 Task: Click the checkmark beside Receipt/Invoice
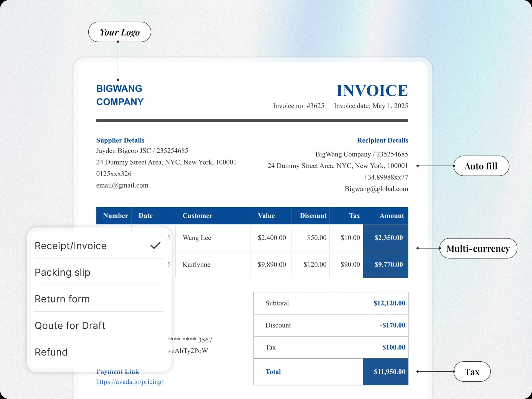(x=155, y=245)
